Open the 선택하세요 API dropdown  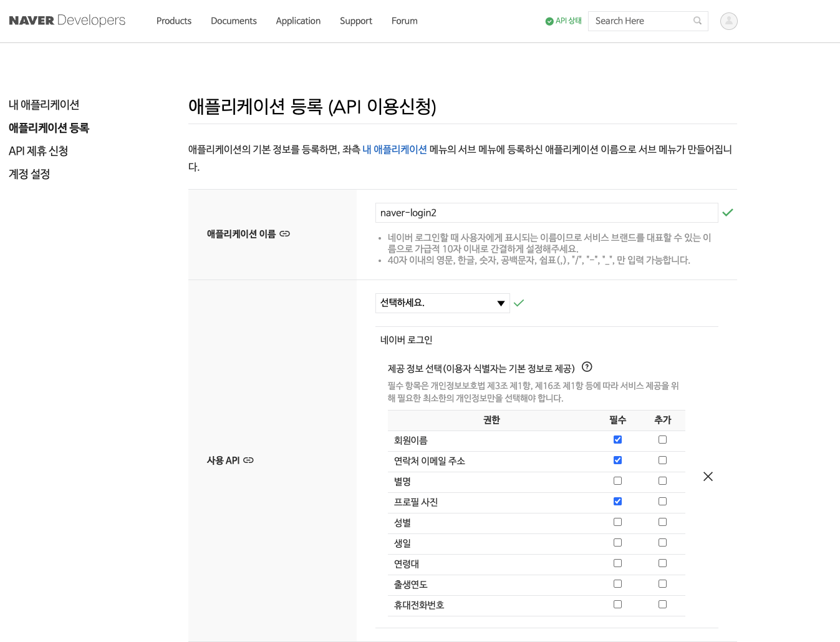pyautogui.click(x=442, y=303)
